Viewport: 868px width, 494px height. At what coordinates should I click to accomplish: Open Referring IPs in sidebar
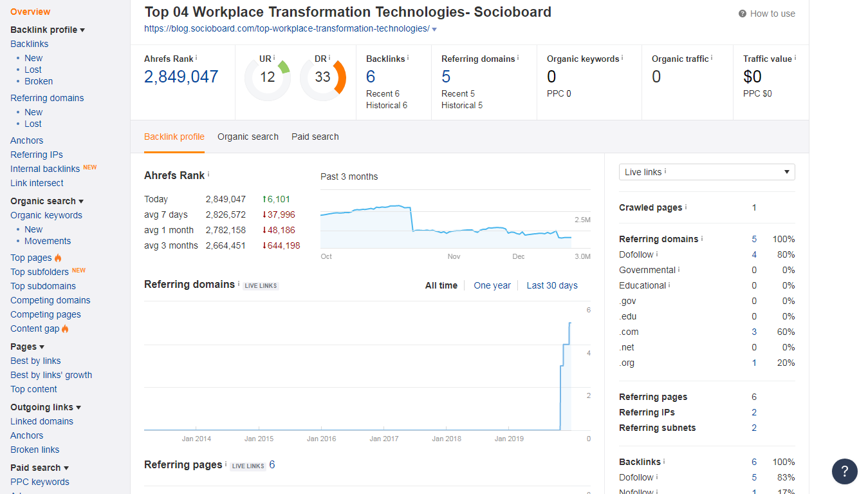[37, 155]
